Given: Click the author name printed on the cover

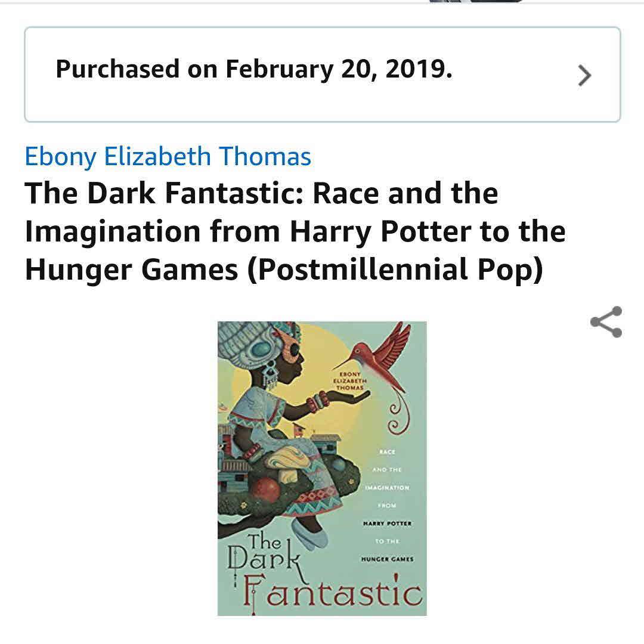Looking at the screenshot, I should pyautogui.click(x=349, y=380).
